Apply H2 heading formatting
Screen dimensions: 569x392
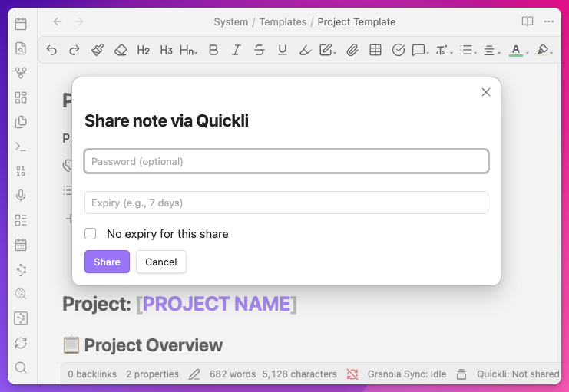[x=144, y=50]
